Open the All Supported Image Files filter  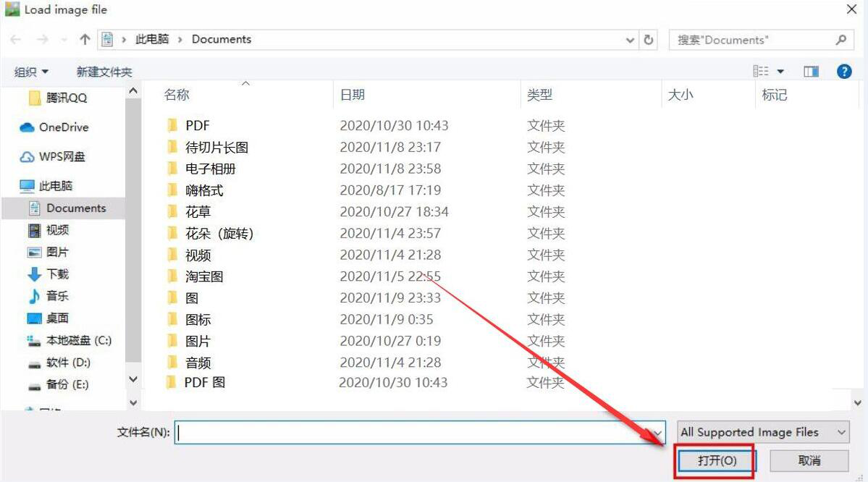pyautogui.click(x=763, y=431)
